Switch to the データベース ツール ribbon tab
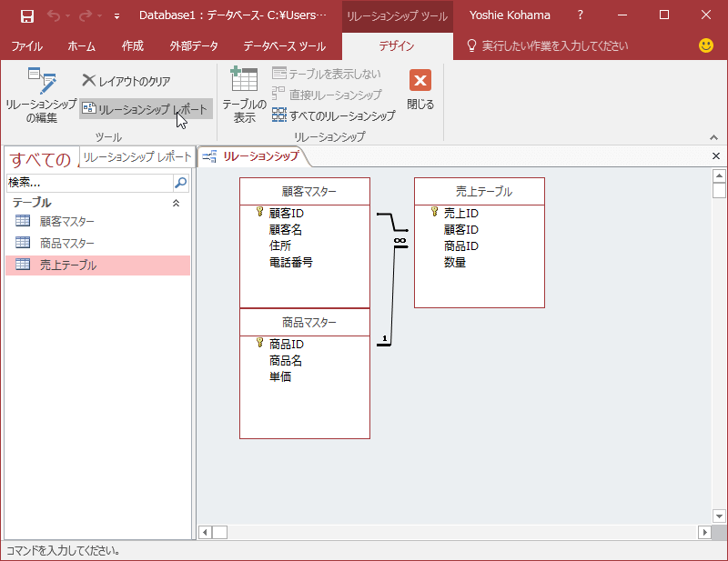 click(285, 46)
